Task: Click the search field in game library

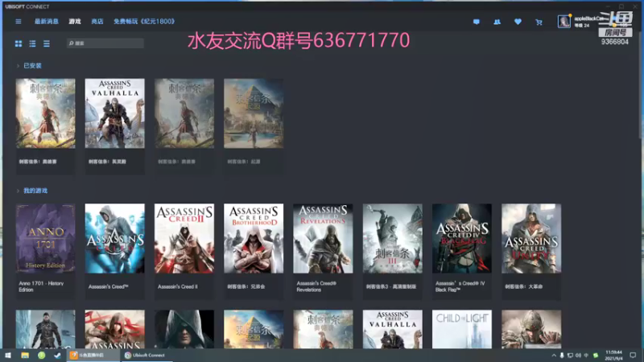Action: [105, 43]
